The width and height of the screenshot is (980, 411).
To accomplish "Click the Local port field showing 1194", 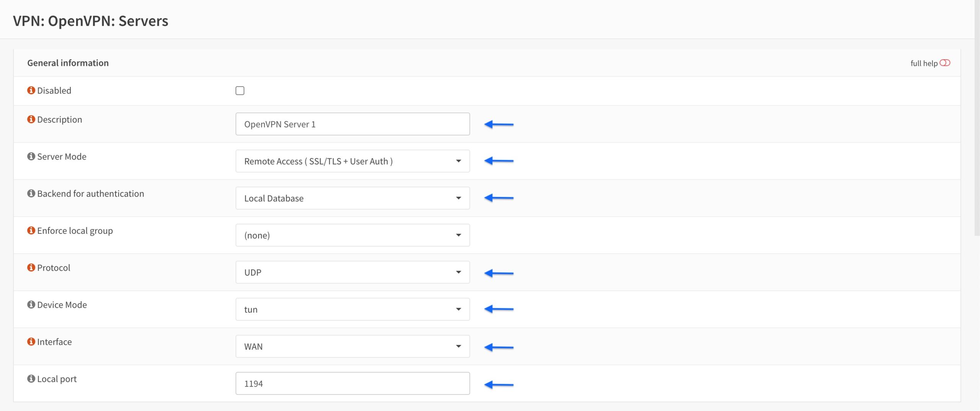I will (x=352, y=383).
